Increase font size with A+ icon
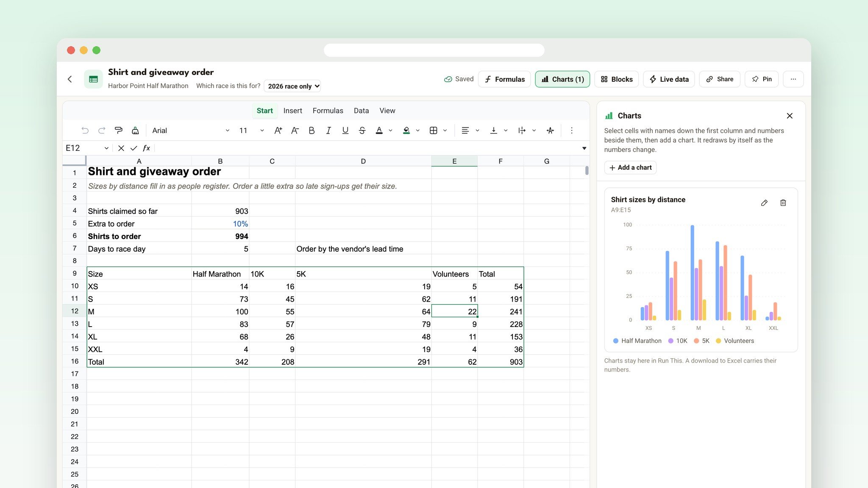This screenshot has height=488, width=868. click(x=278, y=130)
